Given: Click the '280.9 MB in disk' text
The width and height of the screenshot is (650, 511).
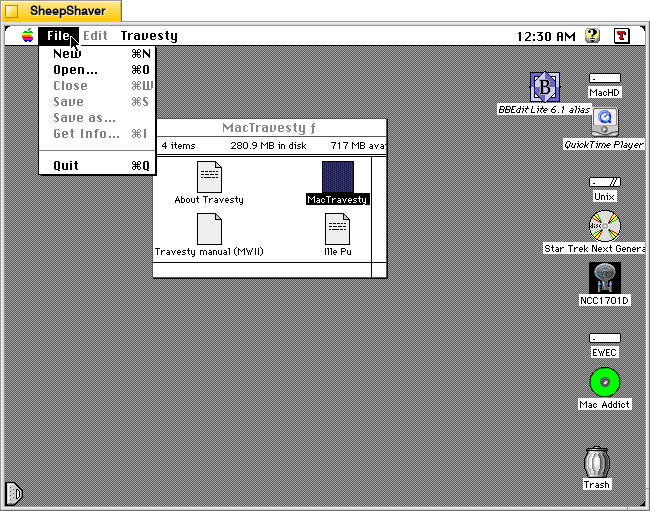Looking at the screenshot, I should coord(268,145).
